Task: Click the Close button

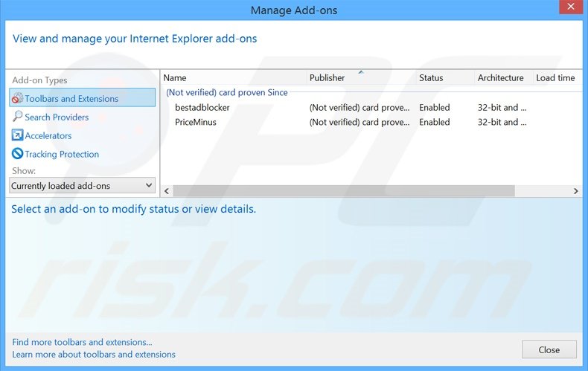Action: (x=549, y=349)
